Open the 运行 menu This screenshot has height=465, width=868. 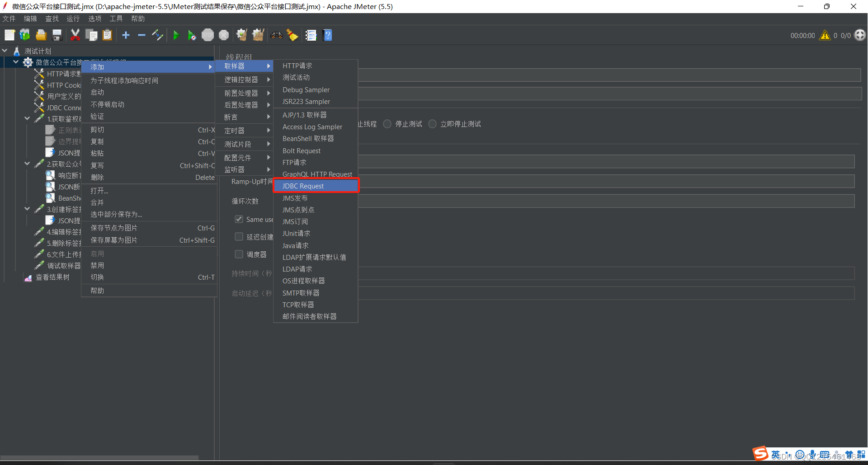pos(73,19)
